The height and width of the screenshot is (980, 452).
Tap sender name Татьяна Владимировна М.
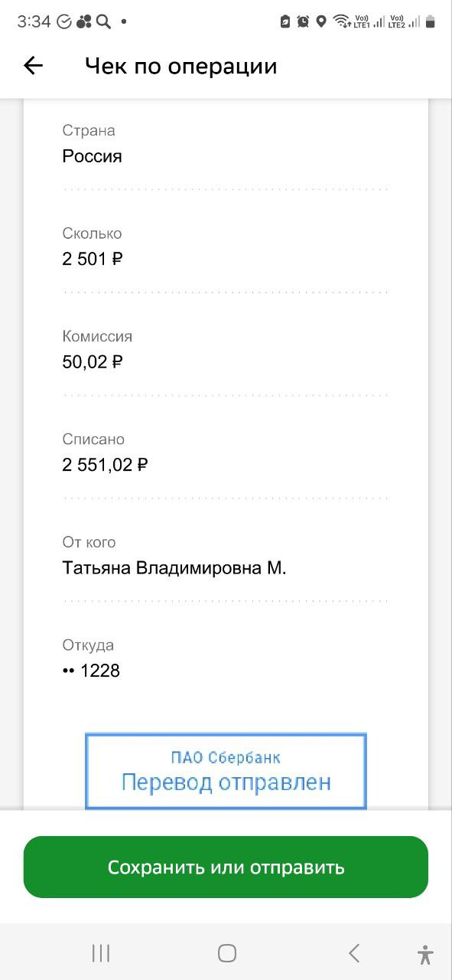point(174,568)
